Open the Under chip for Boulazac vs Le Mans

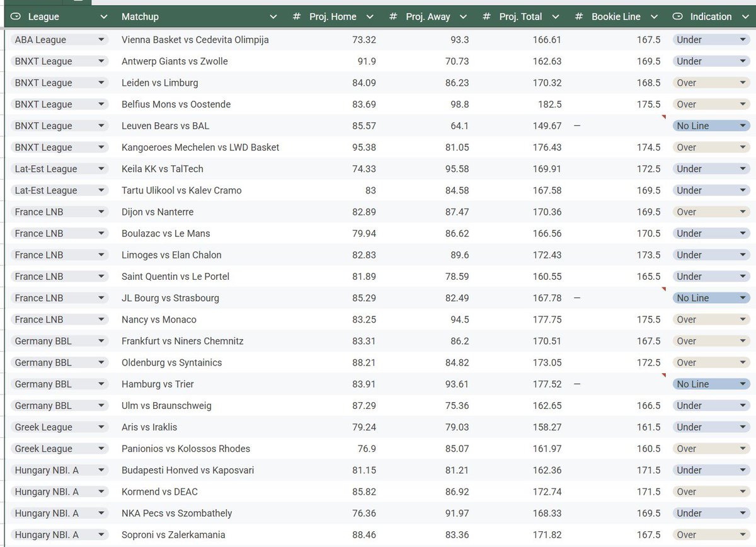point(711,233)
